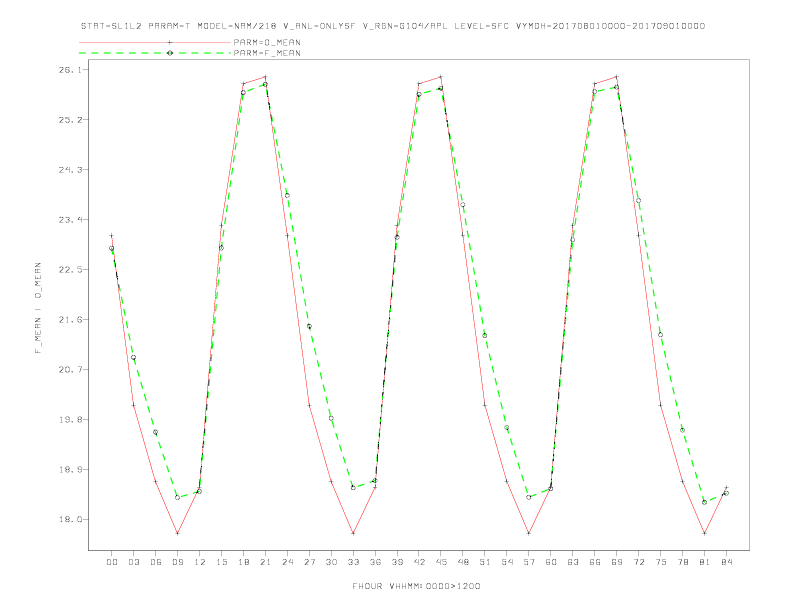This screenshot has height=612, width=792.
Task: Select the green F_MEAN circle marker at hour 51
Action: (x=485, y=335)
